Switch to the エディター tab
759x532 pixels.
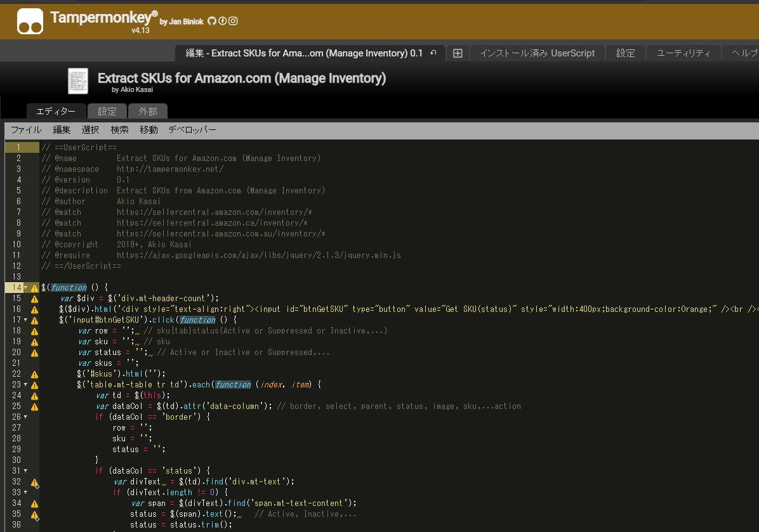[56, 111]
